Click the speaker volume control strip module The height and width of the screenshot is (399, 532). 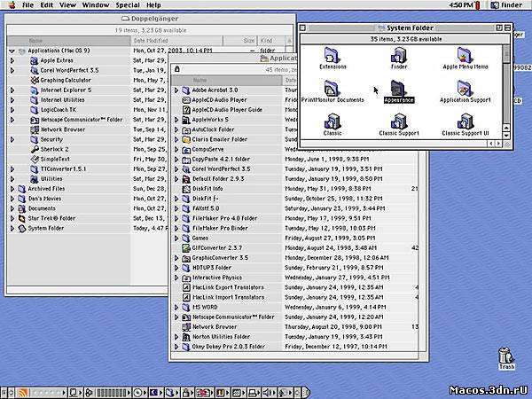(x=267, y=393)
